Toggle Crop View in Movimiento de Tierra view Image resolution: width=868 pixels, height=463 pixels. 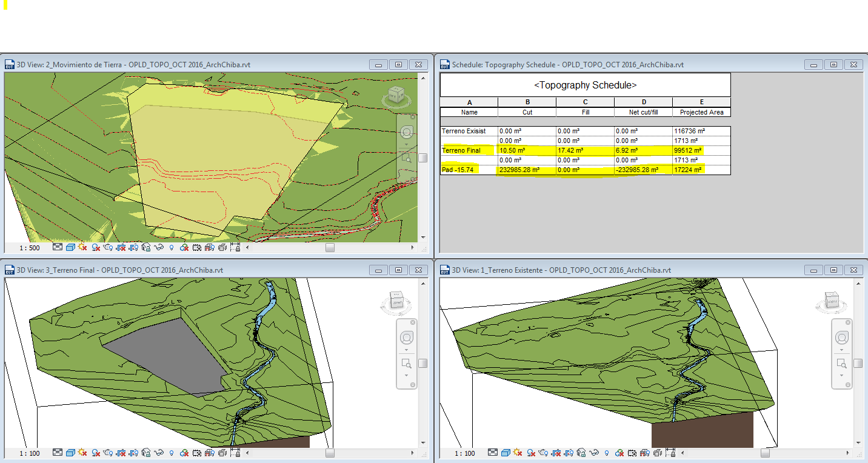(x=121, y=247)
